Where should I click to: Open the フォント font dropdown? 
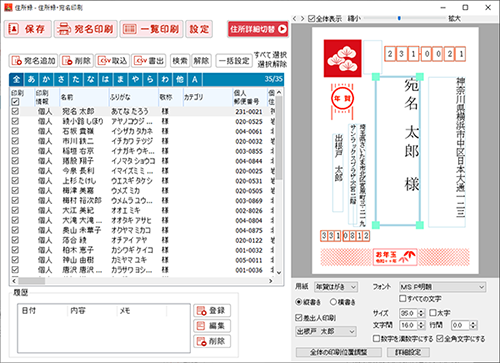pyautogui.click(x=442, y=287)
